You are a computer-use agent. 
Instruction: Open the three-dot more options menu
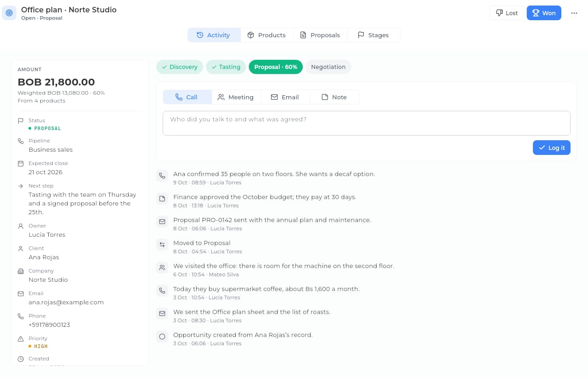[574, 13]
